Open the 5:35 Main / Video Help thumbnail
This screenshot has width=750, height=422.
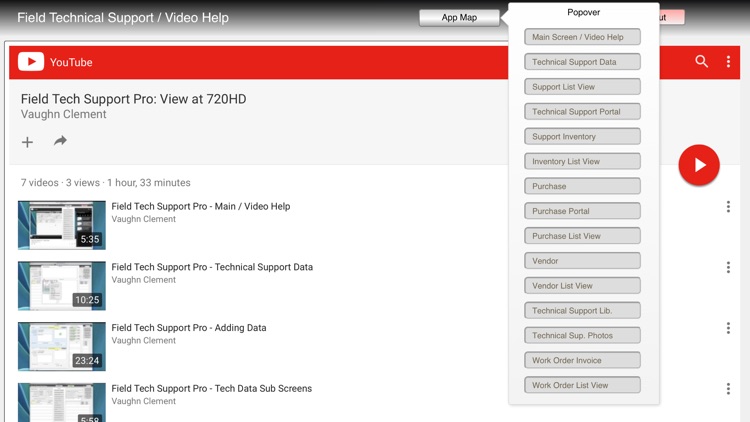pos(62,225)
